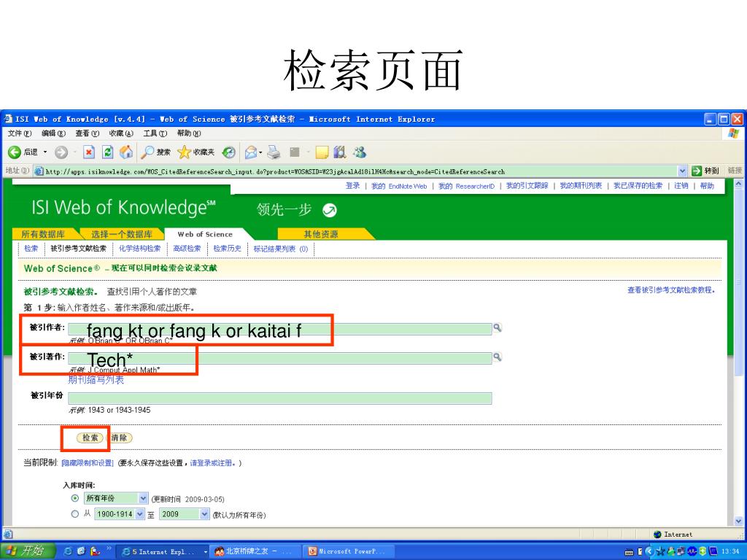Click the 清除 clear button
747x560 pixels.
120,437
